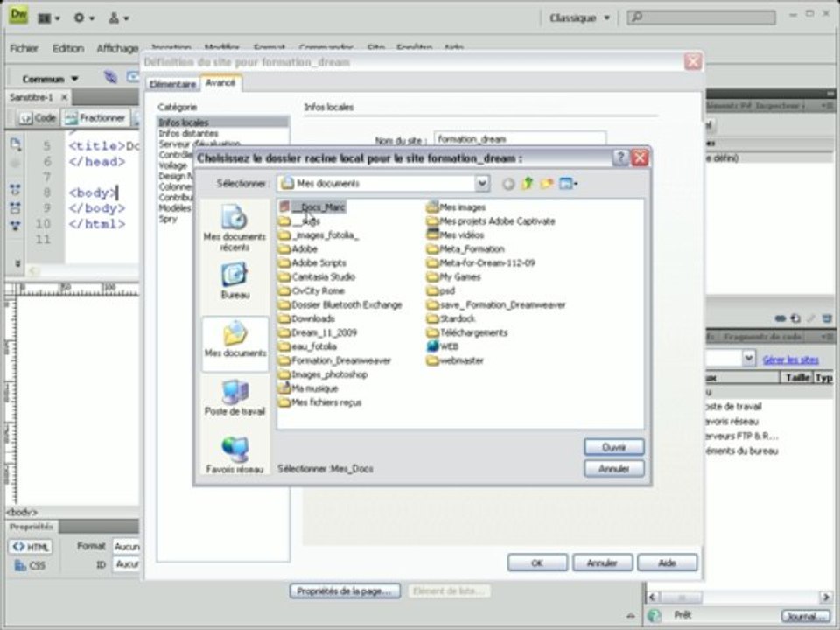Open Favoris réseau in places bar
840x630 pixels.
(x=234, y=455)
